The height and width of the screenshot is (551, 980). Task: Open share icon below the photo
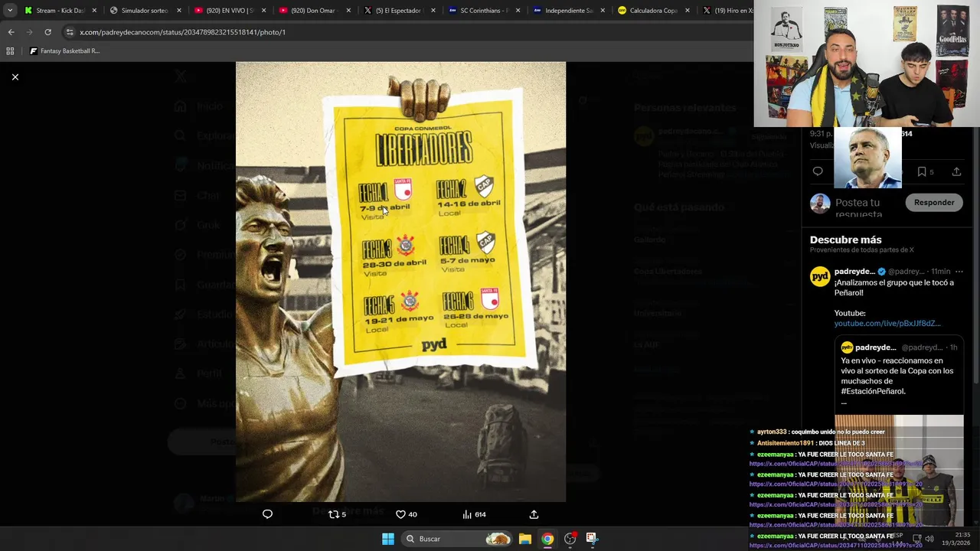tap(534, 514)
